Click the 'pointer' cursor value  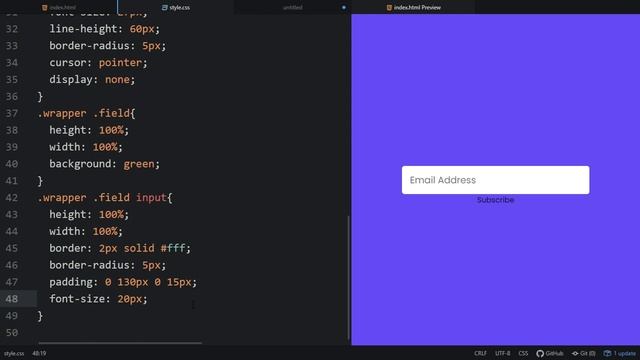point(120,63)
